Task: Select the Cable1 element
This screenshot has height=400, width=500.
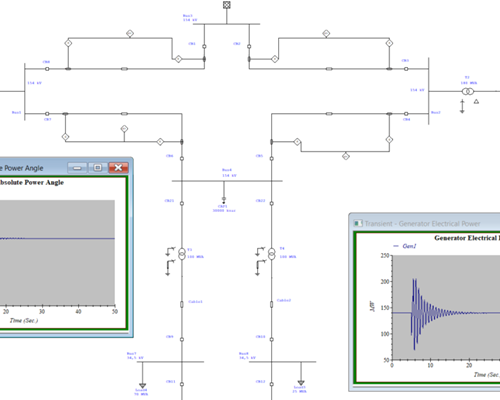Action: point(182,304)
